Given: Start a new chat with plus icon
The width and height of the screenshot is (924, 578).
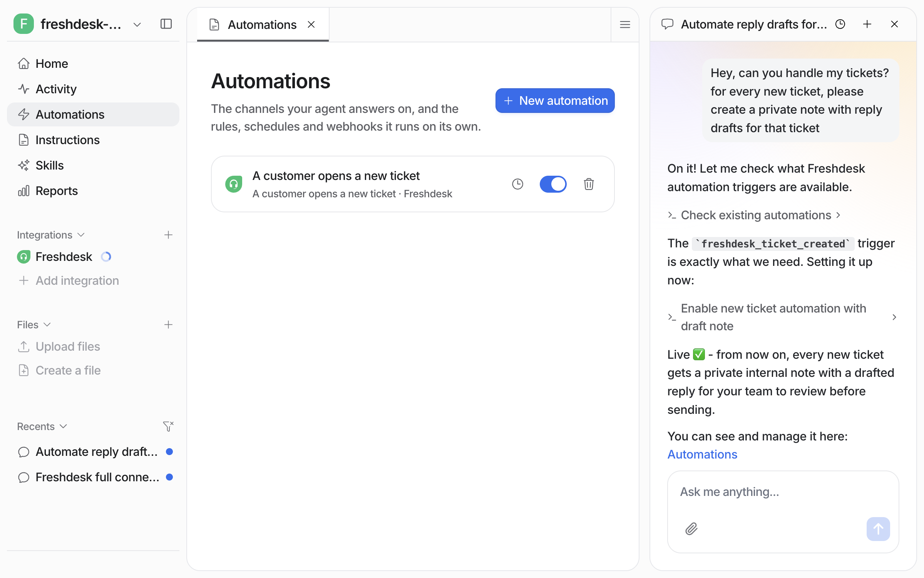Looking at the screenshot, I should (x=867, y=24).
